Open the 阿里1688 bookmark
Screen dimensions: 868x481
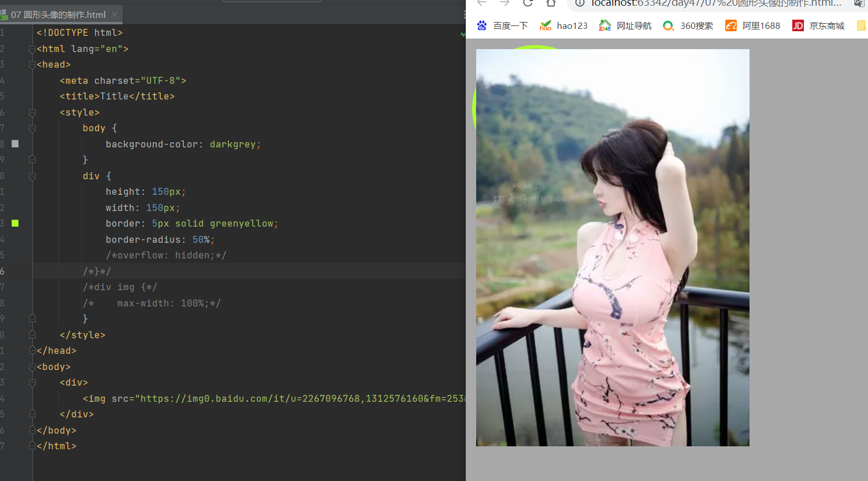tap(752, 25)
